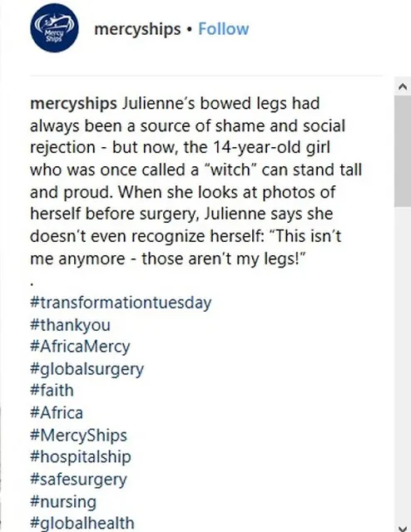Viewport: 411px width, 532px height.
Task: Click the scrollbar up arrow
Action: 403,86
